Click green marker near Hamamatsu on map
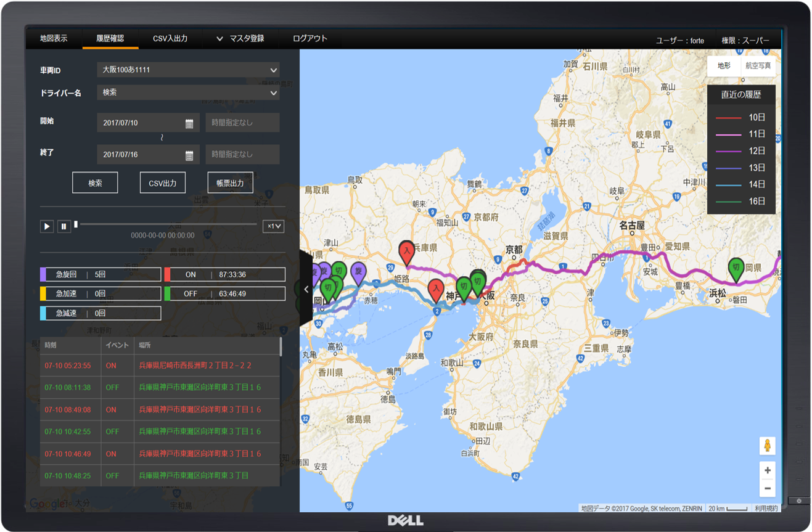Screen dimensions: 812x532 (x=735, y=268)
